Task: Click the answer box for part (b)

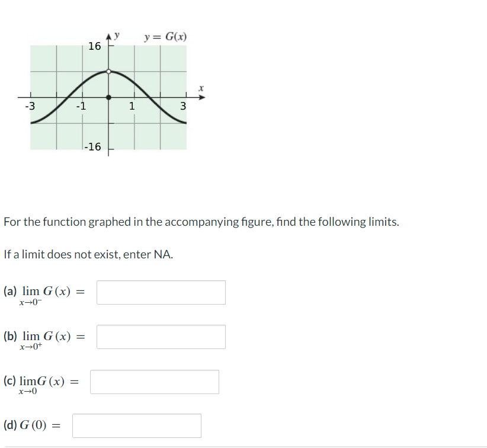Action: [161, 337]
